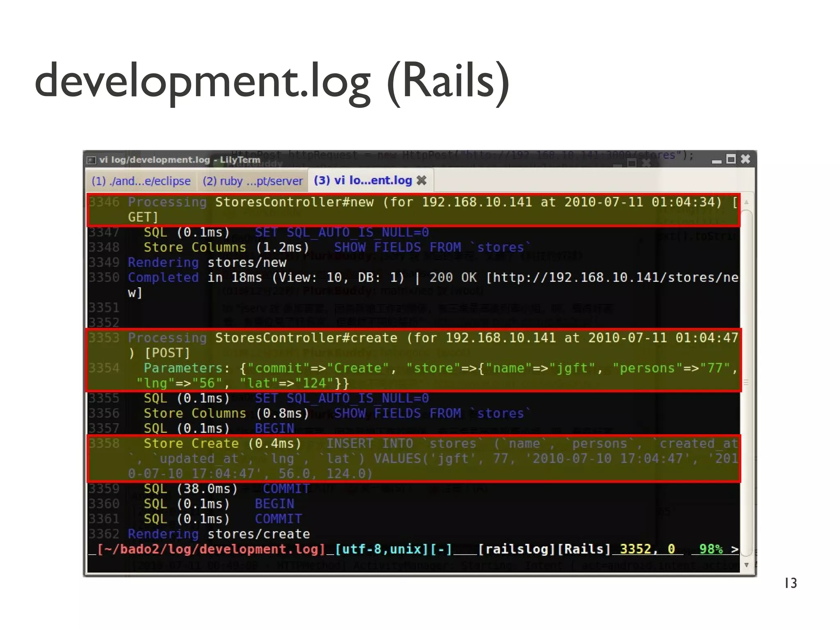Click 'Store Columns (1.2ms)' on line 3348
Viewport: 840px width, 630px height.
(x=226, y=247)
